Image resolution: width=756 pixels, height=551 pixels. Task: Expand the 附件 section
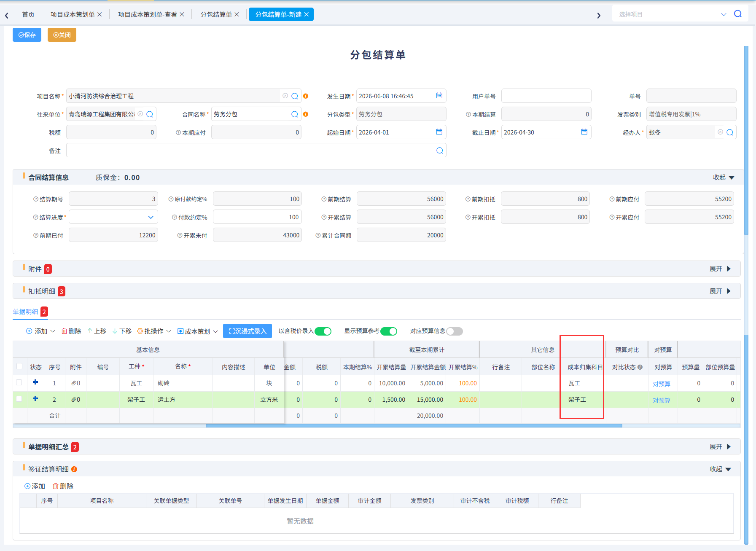(x=720, y=269)
